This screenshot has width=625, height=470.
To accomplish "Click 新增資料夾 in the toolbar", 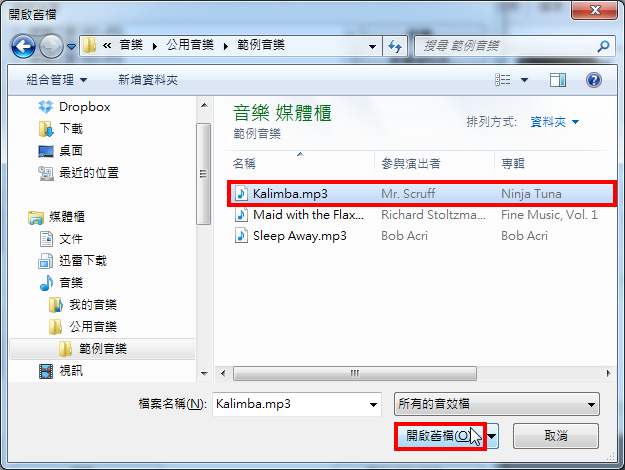I will pyautogui.click(x=147, y=80).
